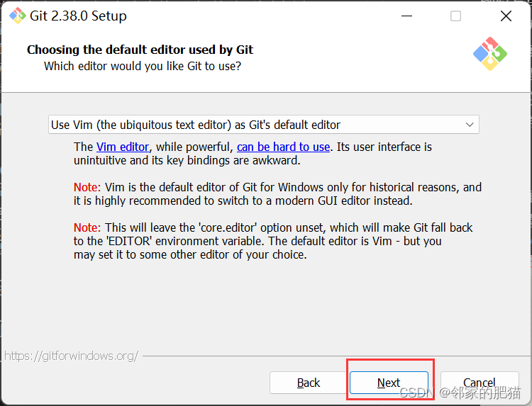Click the Cancel button
The height and width of the screenshot is (406, 532).
click(480, 383)
